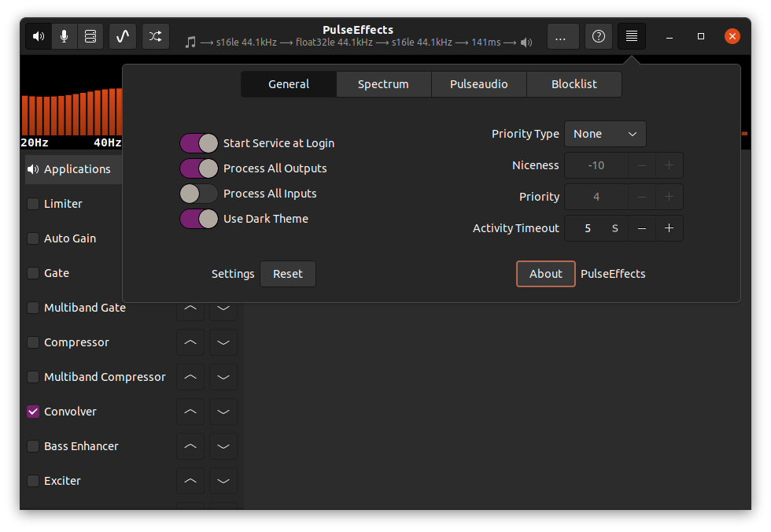Open the help question mark icon
Screen dimensions: 771x532
pyautogui.click(x=599, y=36)
